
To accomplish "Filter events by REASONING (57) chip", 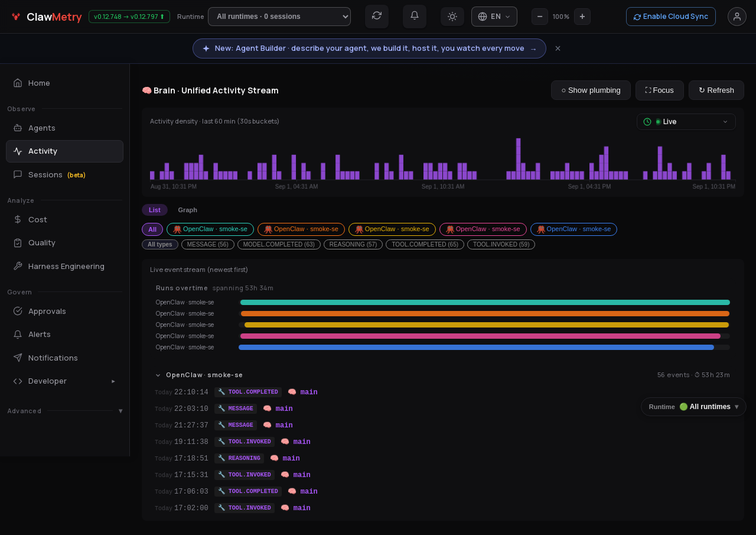I will coord(353,244).
